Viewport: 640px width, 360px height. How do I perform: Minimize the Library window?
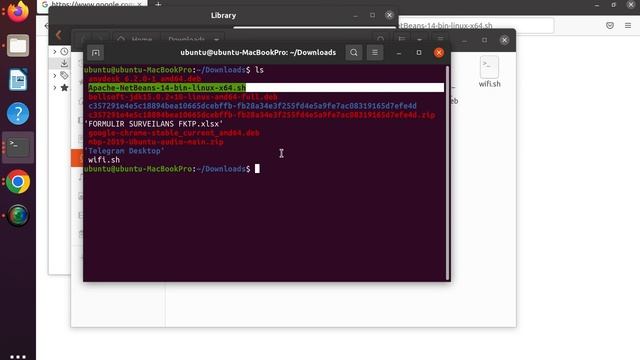click(356, 15)
